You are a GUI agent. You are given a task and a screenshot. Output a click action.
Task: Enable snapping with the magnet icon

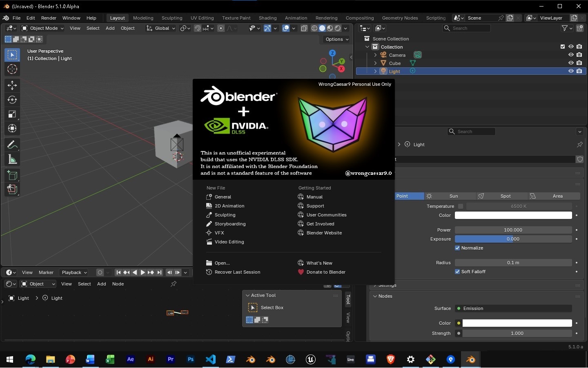(198, 28)
